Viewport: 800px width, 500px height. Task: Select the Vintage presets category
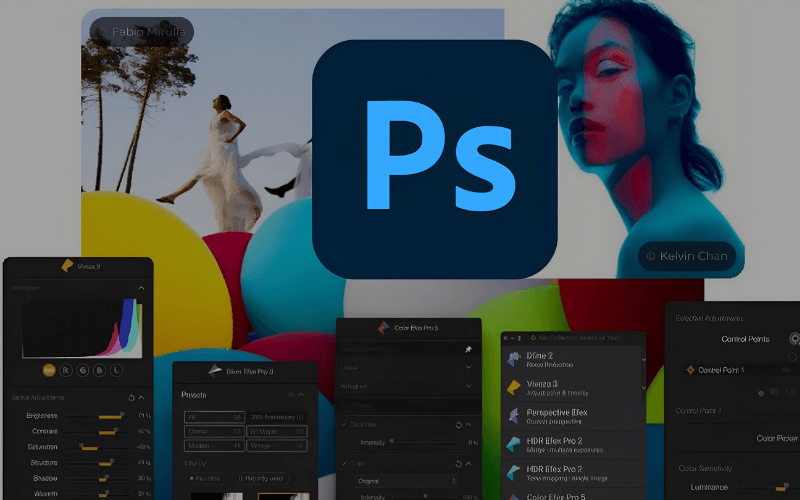[x=277, y=445]
